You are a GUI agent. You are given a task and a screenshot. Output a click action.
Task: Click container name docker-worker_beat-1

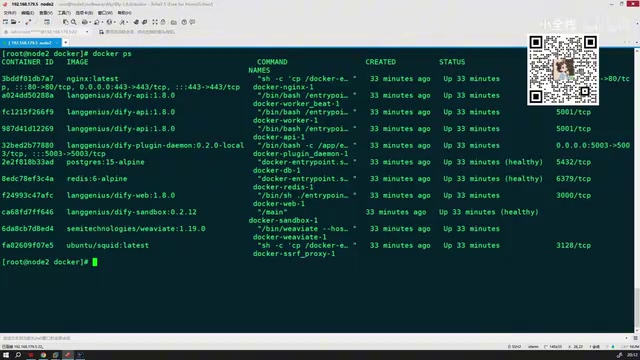click(x=296, y=104)
